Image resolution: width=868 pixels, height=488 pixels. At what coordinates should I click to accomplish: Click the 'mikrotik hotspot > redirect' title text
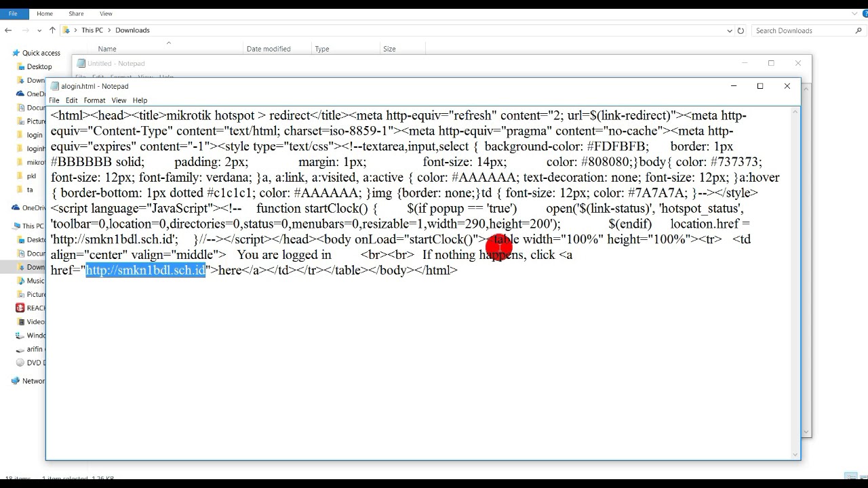[x=237, y=115]
